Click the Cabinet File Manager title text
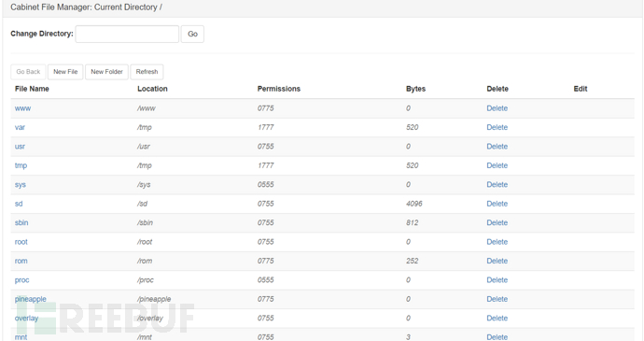644x341 pixels. pos(86,7)
